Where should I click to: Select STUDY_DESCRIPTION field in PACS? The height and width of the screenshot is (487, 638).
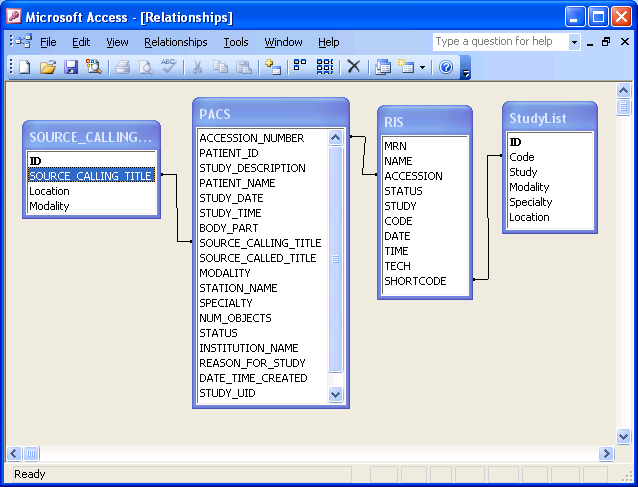252,168
